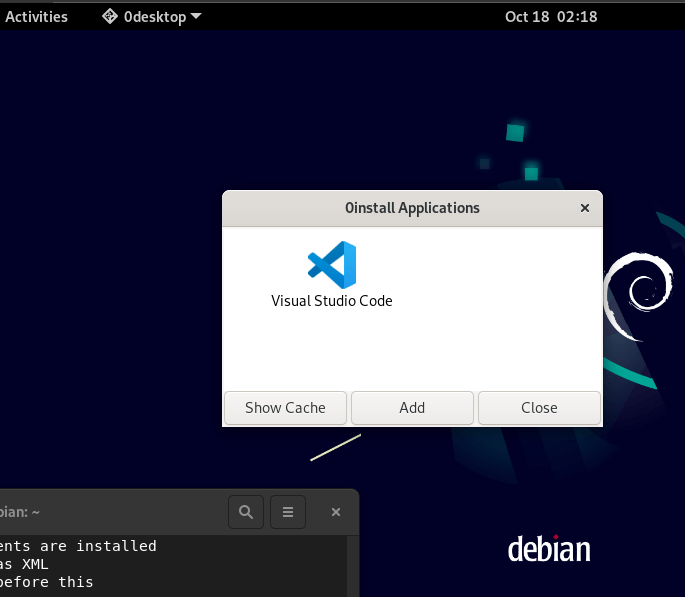Click the terminal vertical scrollbar
The width and height of the screenshot is (685, 597).
(x=352, y=566)
